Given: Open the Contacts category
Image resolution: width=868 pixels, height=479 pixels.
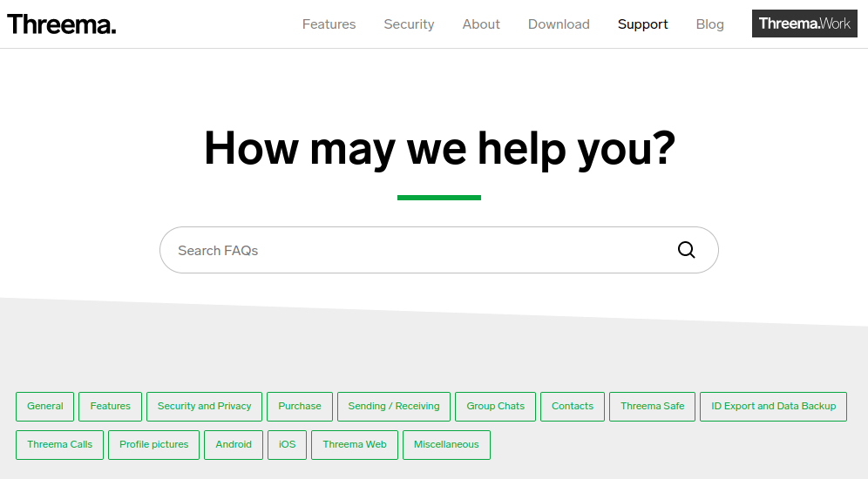Looking at the screenshot, I should click(573, 407).
